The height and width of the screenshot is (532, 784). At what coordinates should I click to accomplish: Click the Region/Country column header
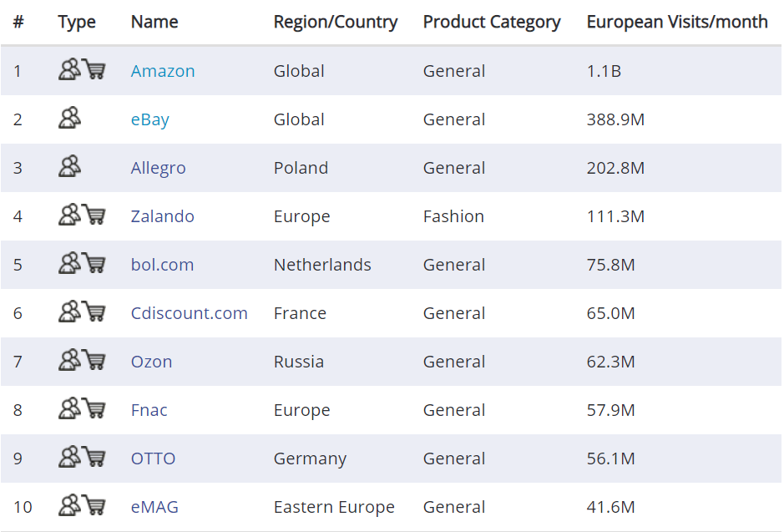[x=336, y=22]
